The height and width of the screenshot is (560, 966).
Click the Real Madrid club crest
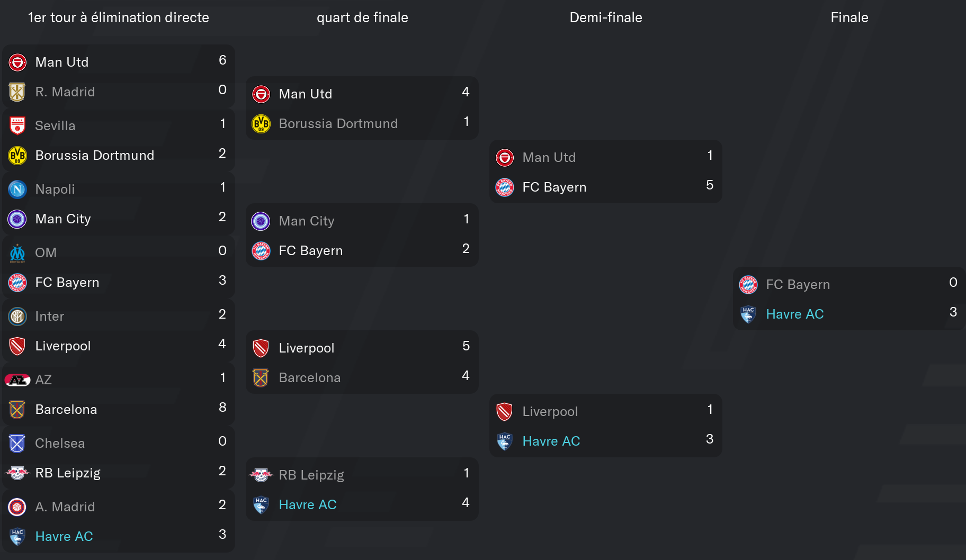17,92
